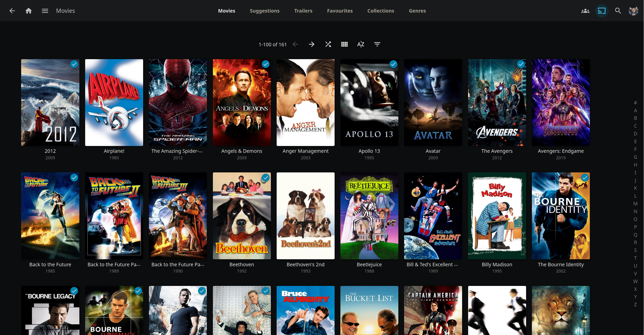
Task: Jump to letter M in alphabet picker
Action: [635, 204]
